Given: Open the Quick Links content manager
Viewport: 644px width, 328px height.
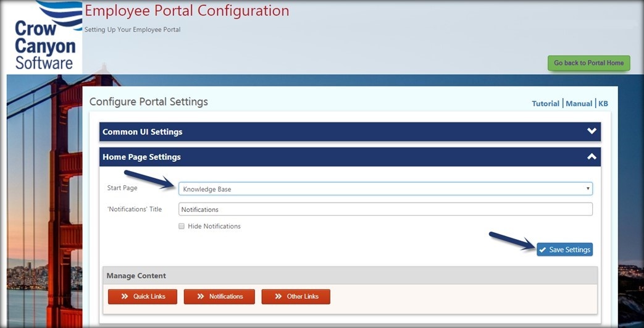Looking at the screenshot, I should [143, 296].
